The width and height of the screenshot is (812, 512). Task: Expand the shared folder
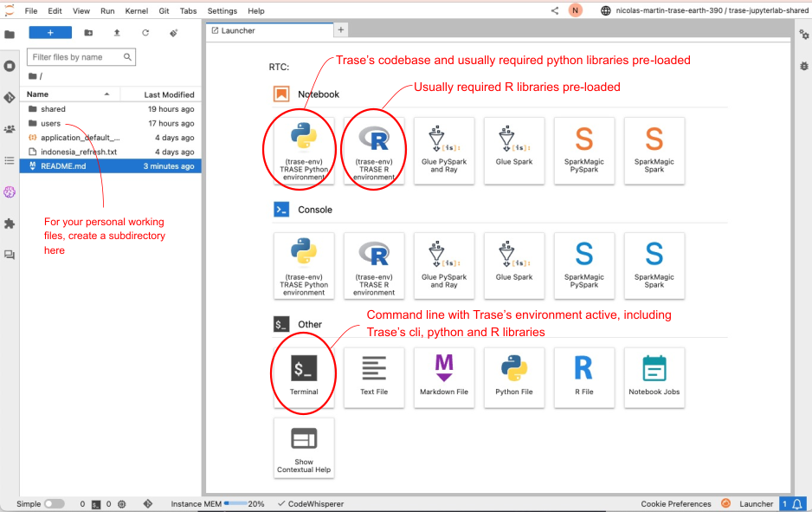click(x=53, y=109)
